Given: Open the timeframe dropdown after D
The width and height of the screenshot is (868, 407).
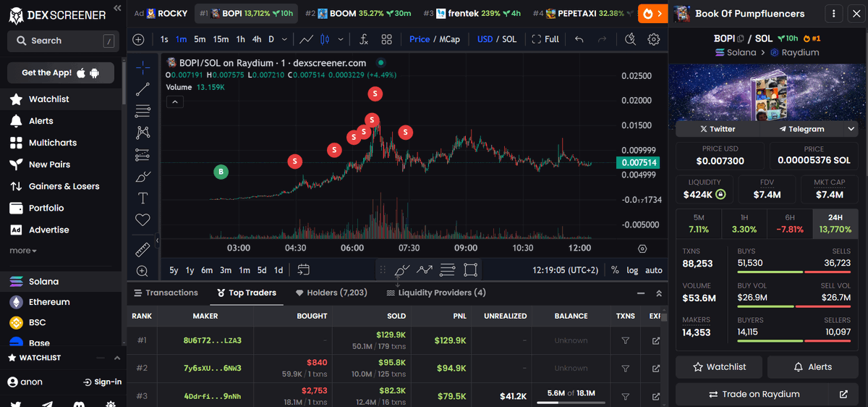Looking at the screenshot, I should click(x=285, y=39).
